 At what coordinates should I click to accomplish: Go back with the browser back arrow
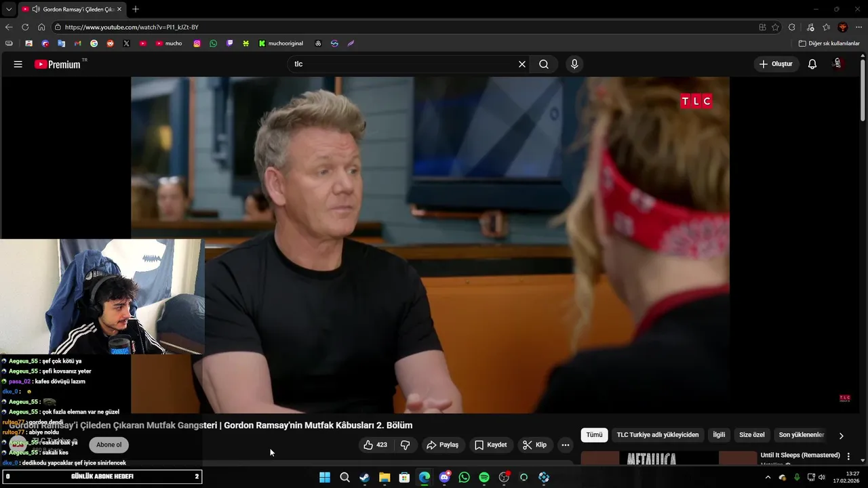[9, 27]
